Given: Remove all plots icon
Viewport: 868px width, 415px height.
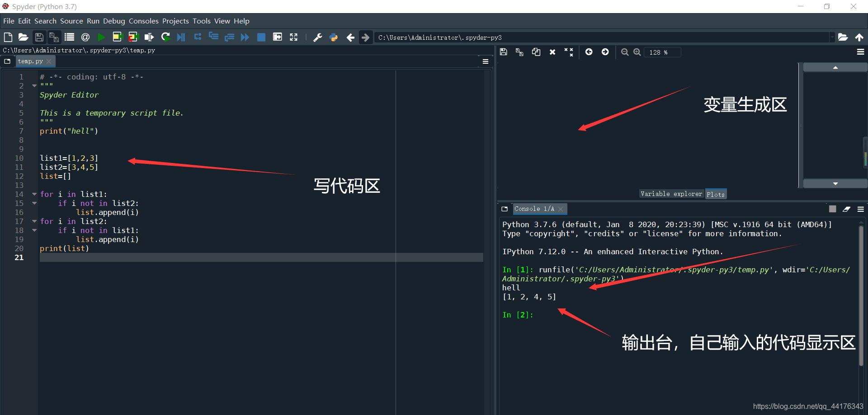Looking at the screenshot, I should pos(569,52).
